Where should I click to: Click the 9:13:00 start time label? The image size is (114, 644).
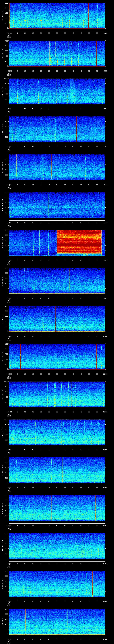coord(9,487)
